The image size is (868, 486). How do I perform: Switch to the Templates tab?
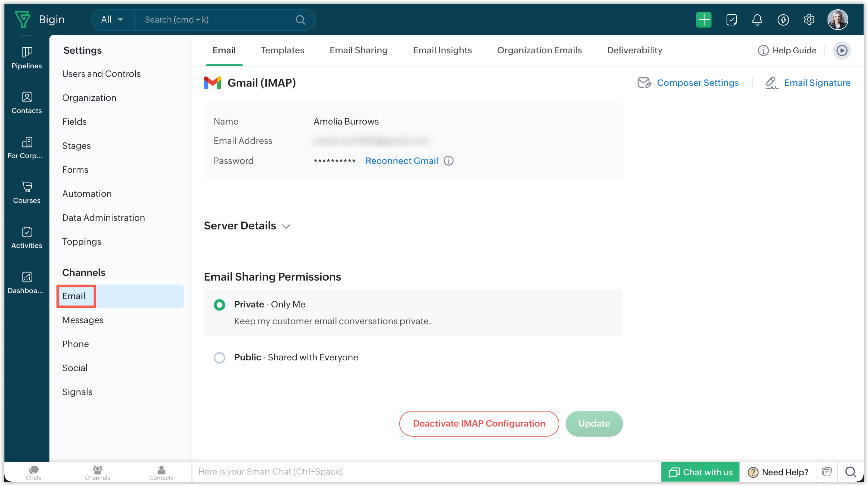click(283, 50)
